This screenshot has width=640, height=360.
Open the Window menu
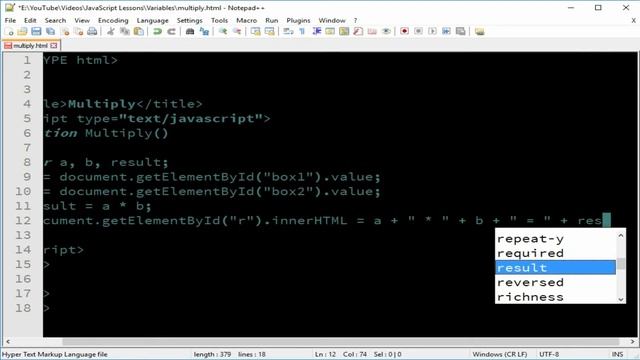pyautogui.click(x=332, y=20)
